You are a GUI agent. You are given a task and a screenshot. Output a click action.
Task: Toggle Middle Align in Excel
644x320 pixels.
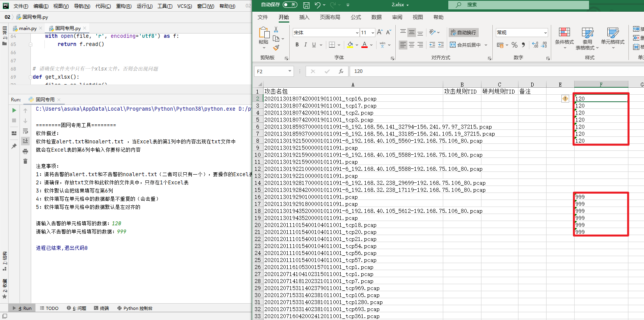click(412, 33)
